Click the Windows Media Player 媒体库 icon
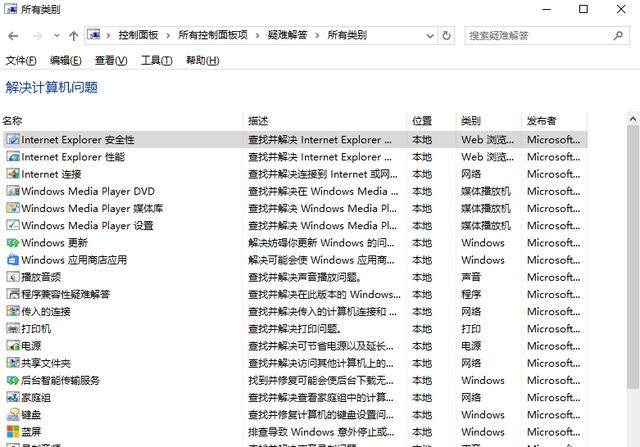 [13, 208]
